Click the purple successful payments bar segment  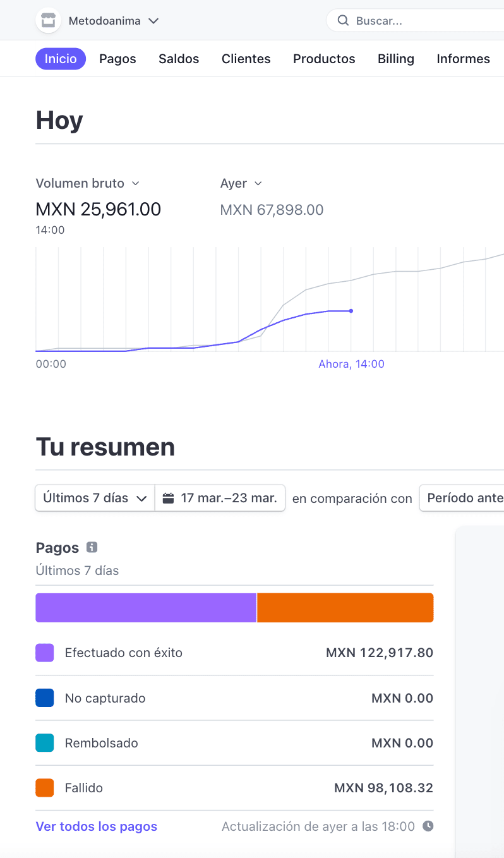tap(146, 608)
